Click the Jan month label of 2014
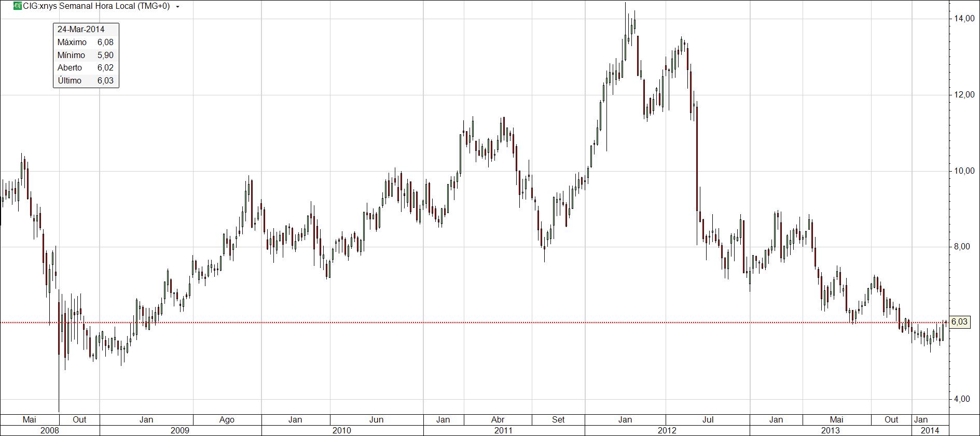 (x=921, y=419)
